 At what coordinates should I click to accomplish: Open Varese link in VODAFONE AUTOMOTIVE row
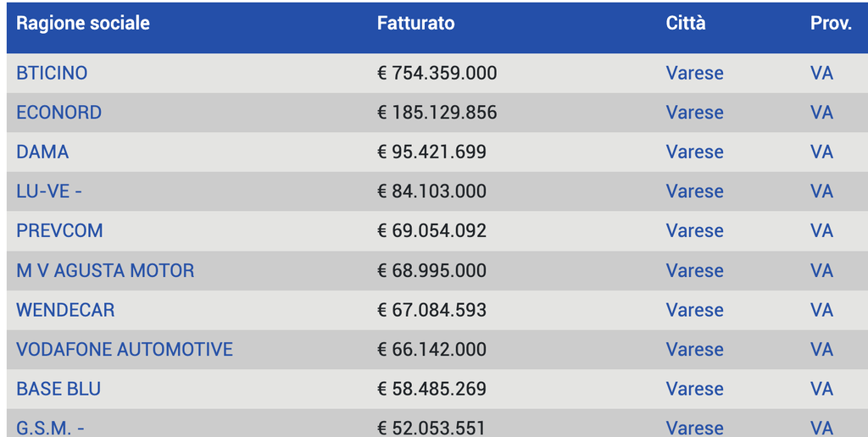[x=694, y=350]
